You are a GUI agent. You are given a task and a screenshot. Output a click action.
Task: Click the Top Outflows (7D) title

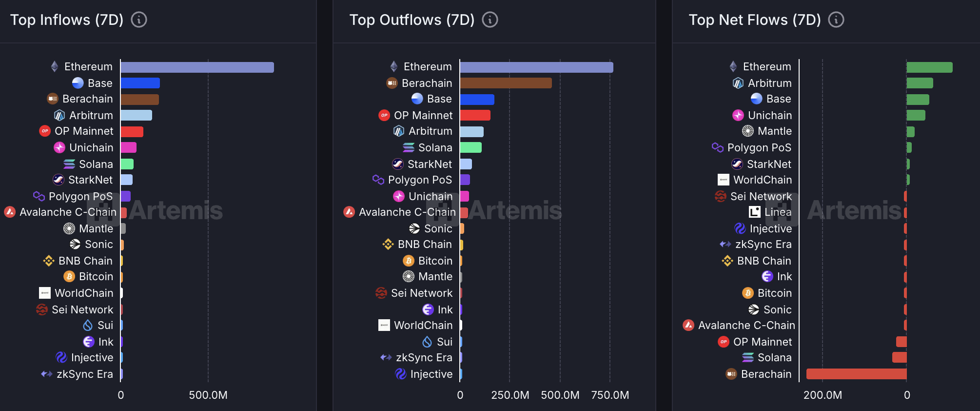pos(412,20)
